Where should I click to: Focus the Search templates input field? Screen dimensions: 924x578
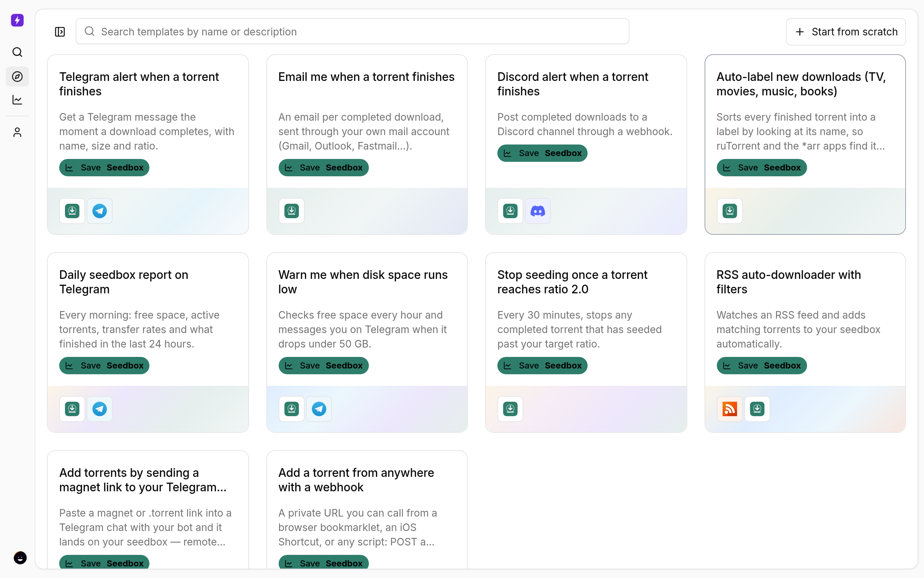pos(352,31)
